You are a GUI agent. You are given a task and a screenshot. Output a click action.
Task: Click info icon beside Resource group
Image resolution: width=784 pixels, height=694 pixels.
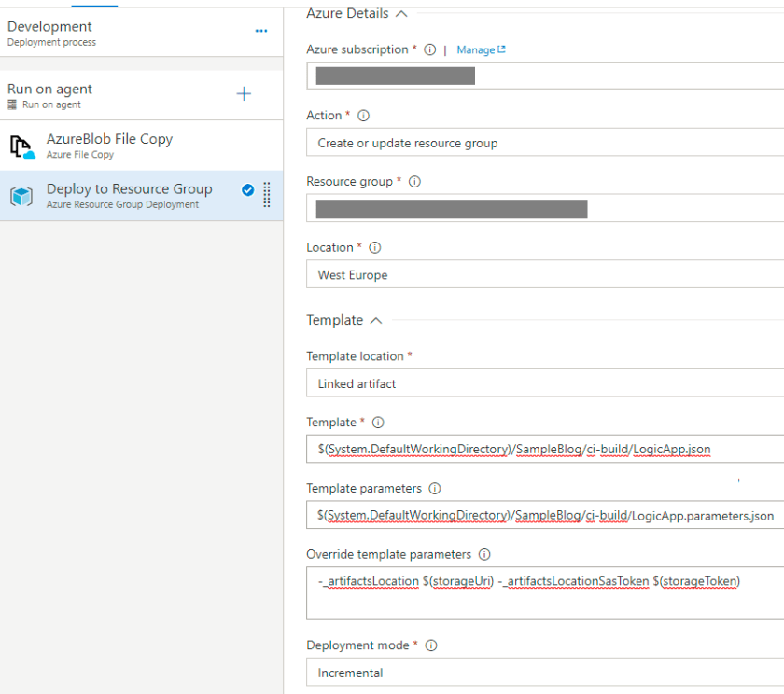click(x=414, y=182)
